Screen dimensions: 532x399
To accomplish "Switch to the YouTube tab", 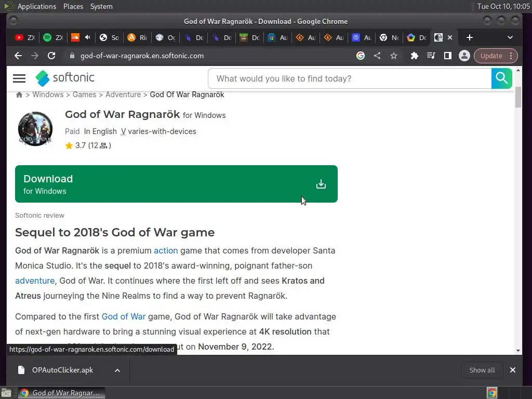I will (x=25, y=37).
